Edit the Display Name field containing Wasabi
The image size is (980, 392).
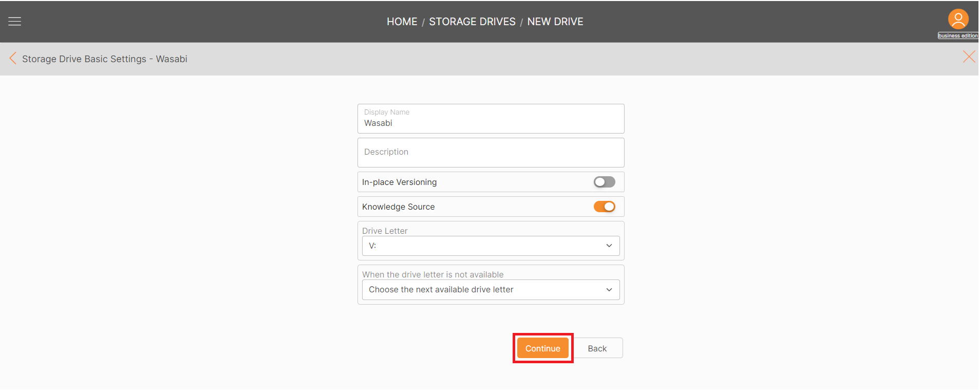491,119
